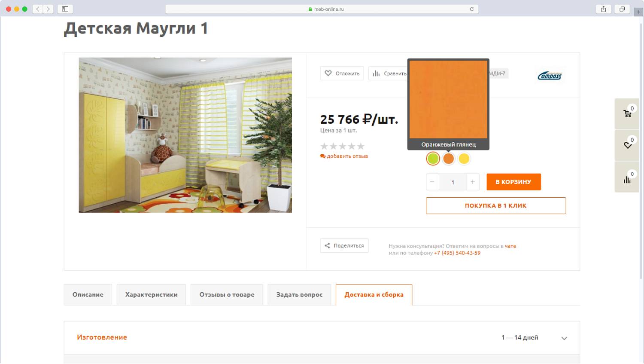644x364 pixels.
Task: Show Safari tab overview icon
Action: tap(622, 9)
